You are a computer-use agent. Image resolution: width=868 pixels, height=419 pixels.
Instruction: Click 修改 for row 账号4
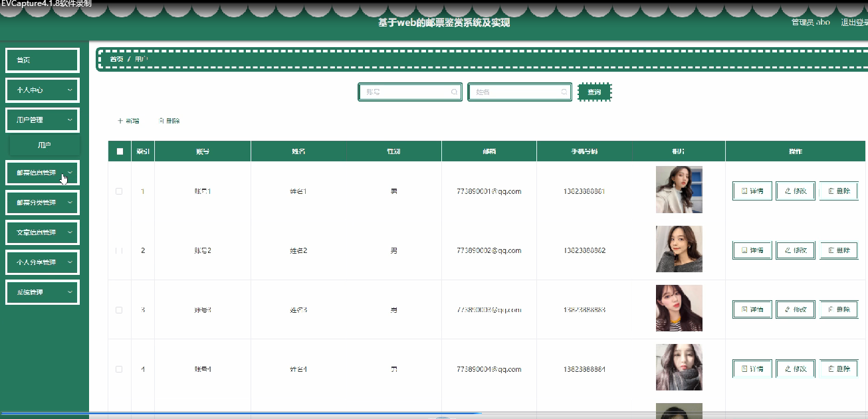(x=796, y=369)
